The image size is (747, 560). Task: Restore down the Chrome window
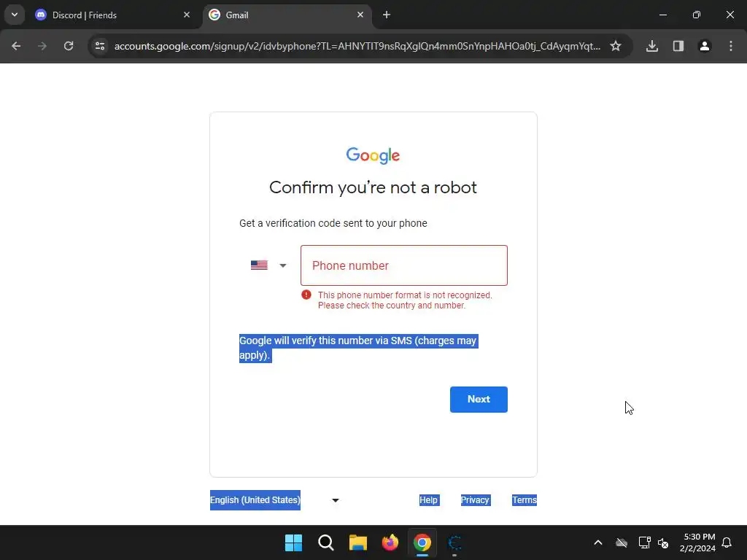click(x=697, y=15)
